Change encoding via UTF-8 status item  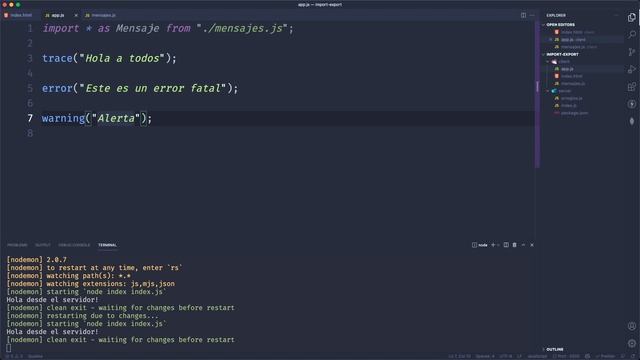coord(506,356)
